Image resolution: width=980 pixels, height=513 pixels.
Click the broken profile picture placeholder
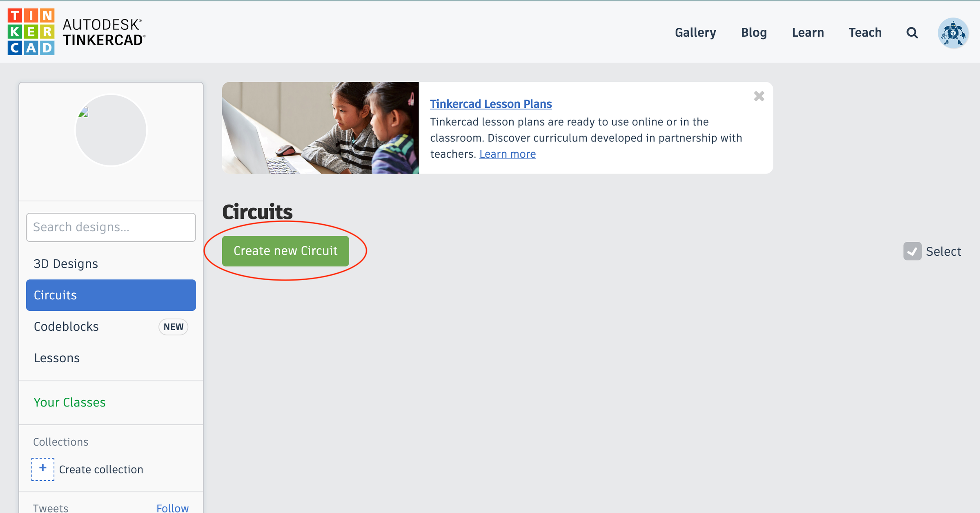(111, 130)
